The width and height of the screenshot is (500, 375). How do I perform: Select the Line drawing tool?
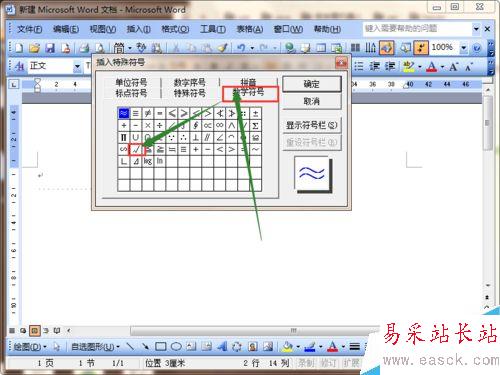click(x=130, y=347)
